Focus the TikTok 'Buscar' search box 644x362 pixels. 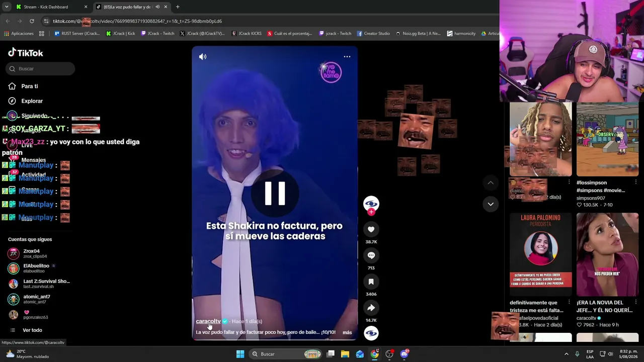[x=40, y=69]
